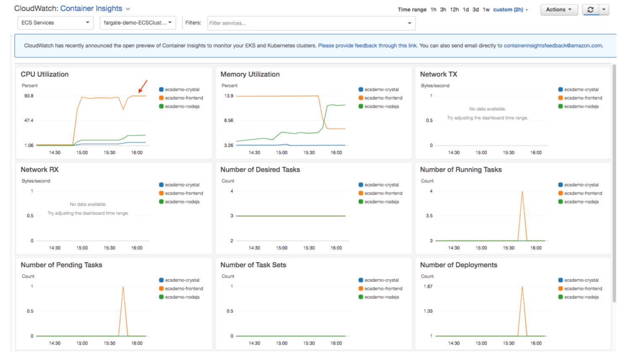The image size is (630, 364).
Task: Click blue ecsdemo-crystal swatch in Memory Utilization
Action: pyautogui.click(x=361, y=89)
